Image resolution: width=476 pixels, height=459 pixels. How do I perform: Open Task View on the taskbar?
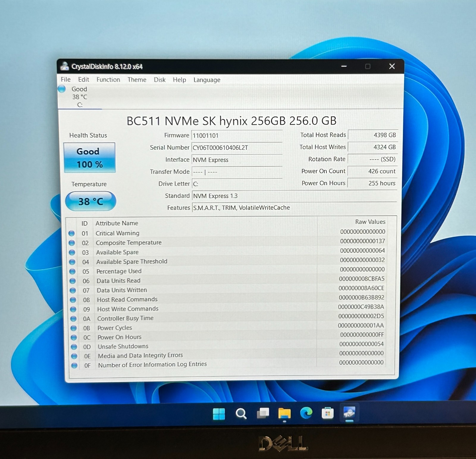(x=263, y=413)
